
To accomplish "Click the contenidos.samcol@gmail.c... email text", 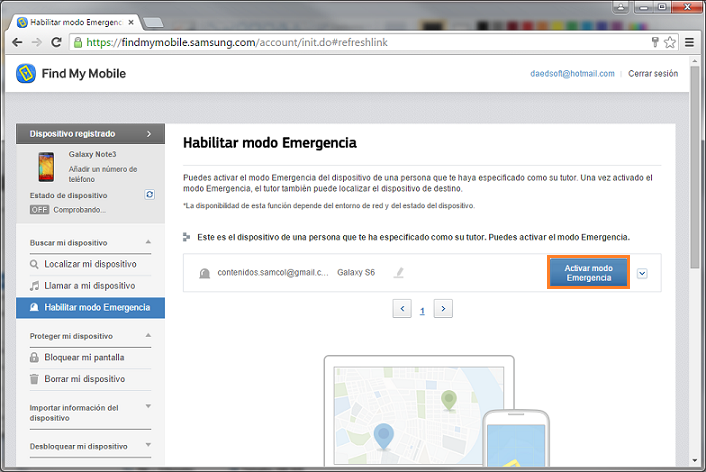I will pos(273,272).
